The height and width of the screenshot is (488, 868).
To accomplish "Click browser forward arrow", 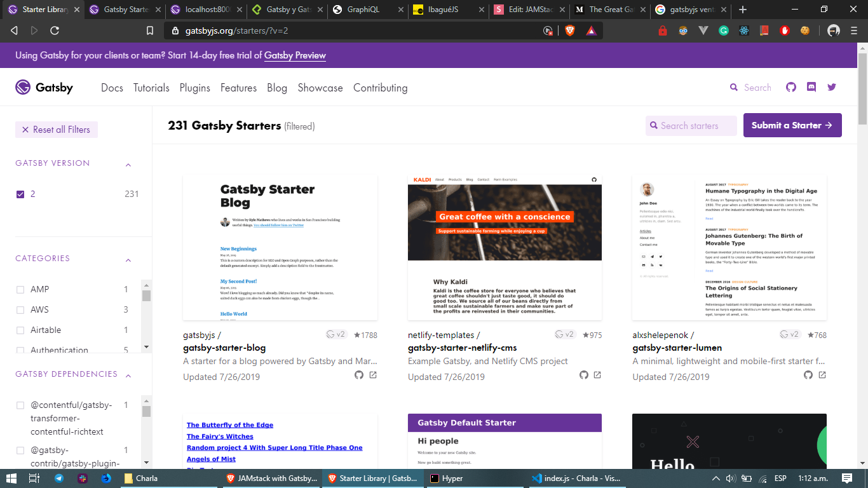I will click(34, 30).
